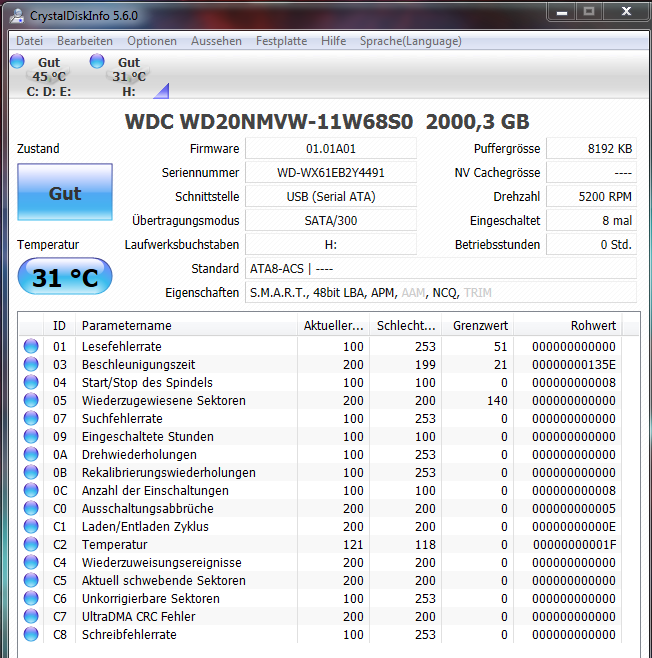Click status orb for Laden/Entladen Zyklus

(31, 526)
